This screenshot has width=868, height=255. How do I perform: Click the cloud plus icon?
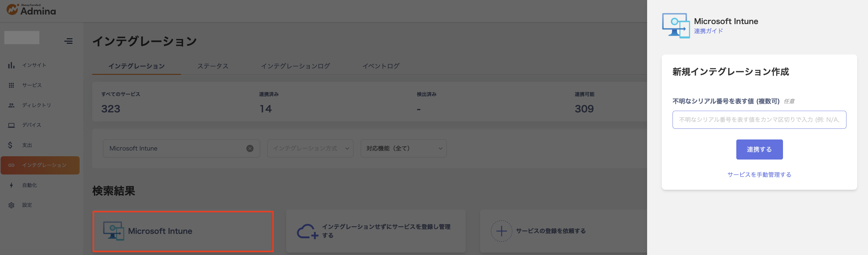click(307, 231)
